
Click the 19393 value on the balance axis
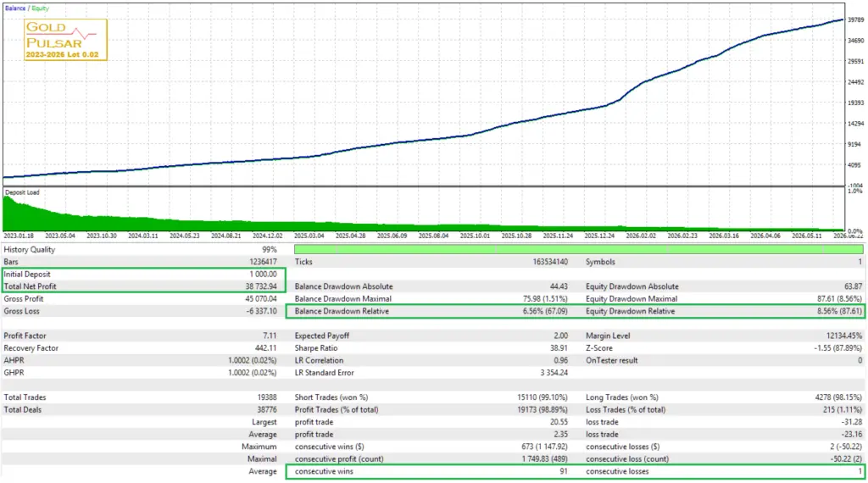(x=856, y=103)
